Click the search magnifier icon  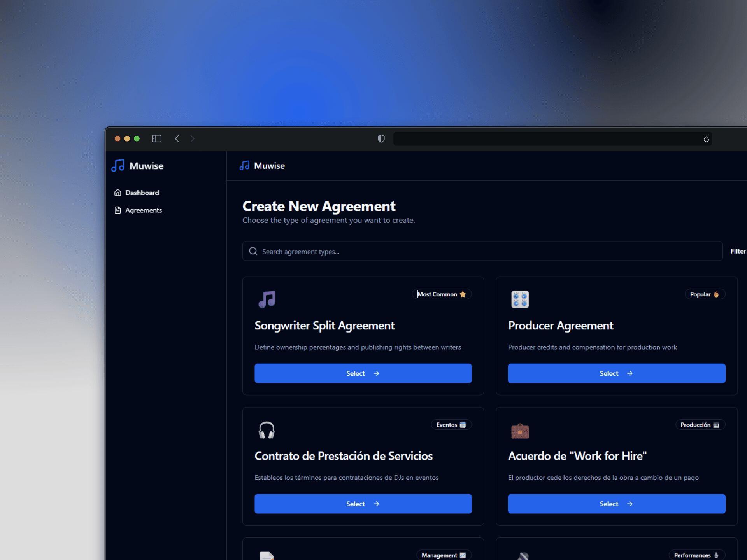pos(253,251)
